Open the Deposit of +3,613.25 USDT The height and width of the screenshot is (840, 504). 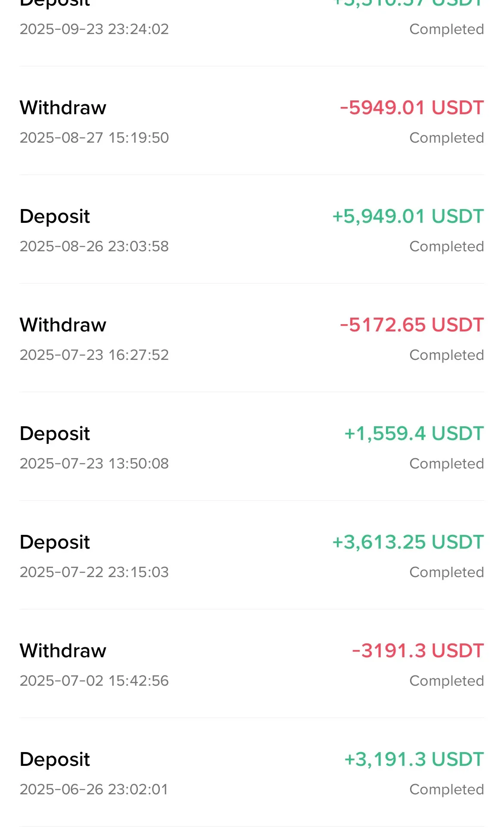(252, 555)
